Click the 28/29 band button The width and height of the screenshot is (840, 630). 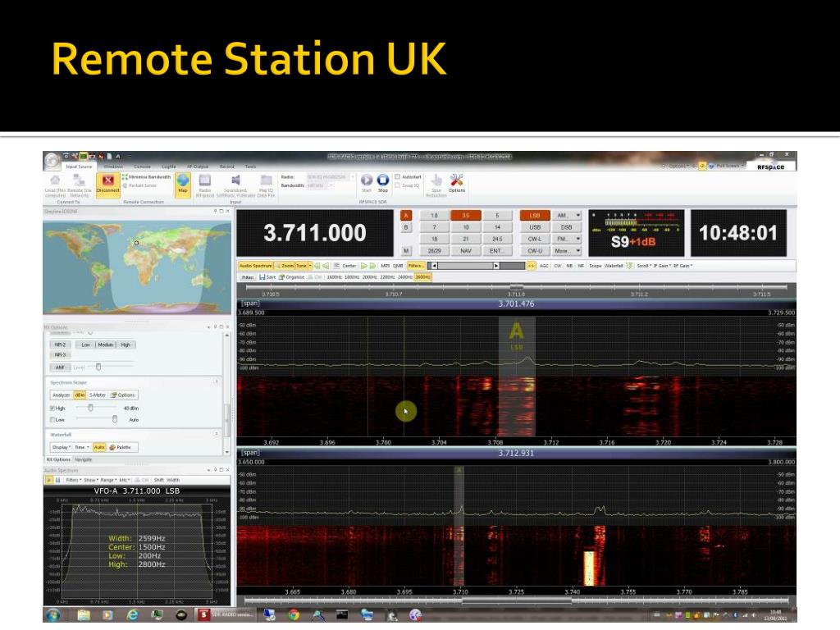click(x=434, y=251)
